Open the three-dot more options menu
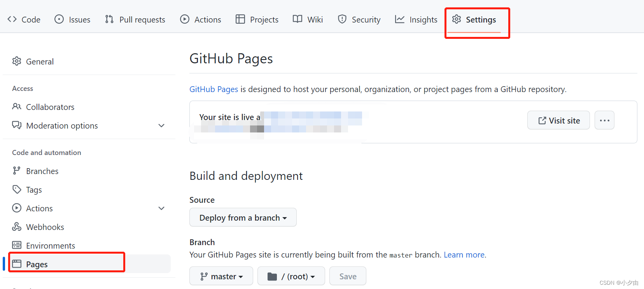Screen dimensions: 644x289 (x=604, y=120)
